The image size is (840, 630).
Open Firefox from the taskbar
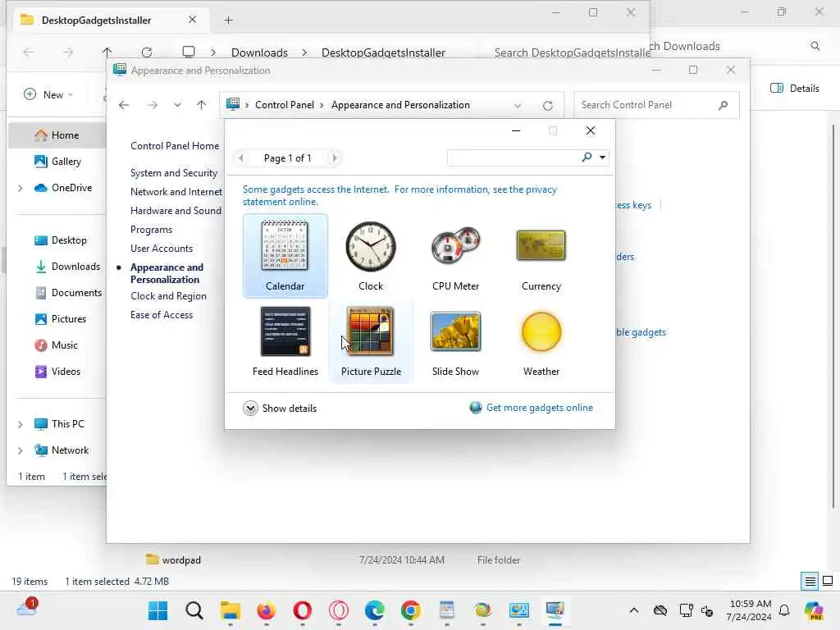pos(267,610)
